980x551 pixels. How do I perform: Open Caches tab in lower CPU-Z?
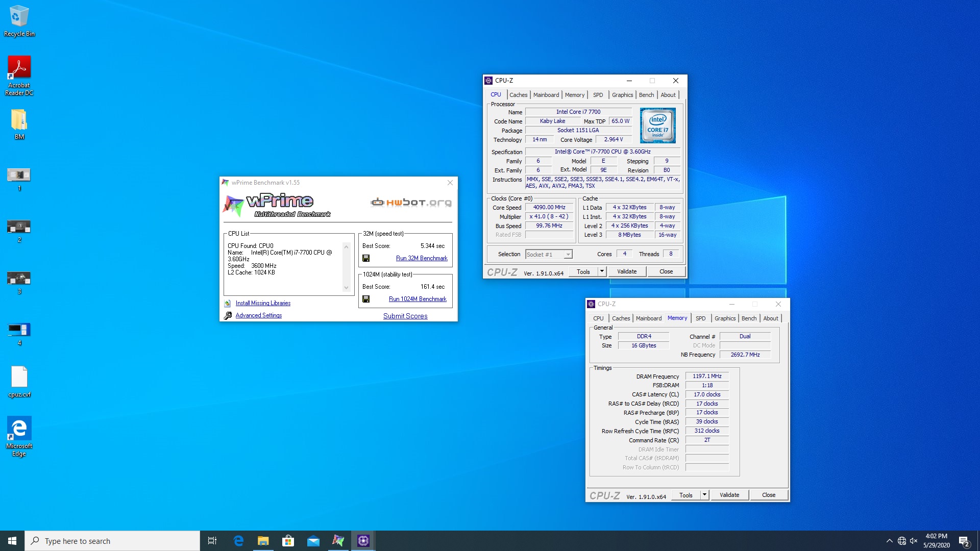click(x=621, y=318)
